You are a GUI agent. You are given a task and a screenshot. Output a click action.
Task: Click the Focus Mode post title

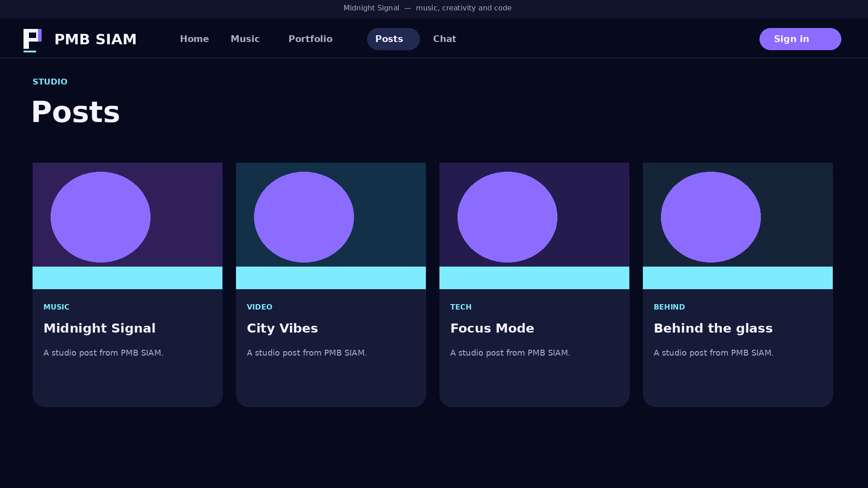[492, 328]
